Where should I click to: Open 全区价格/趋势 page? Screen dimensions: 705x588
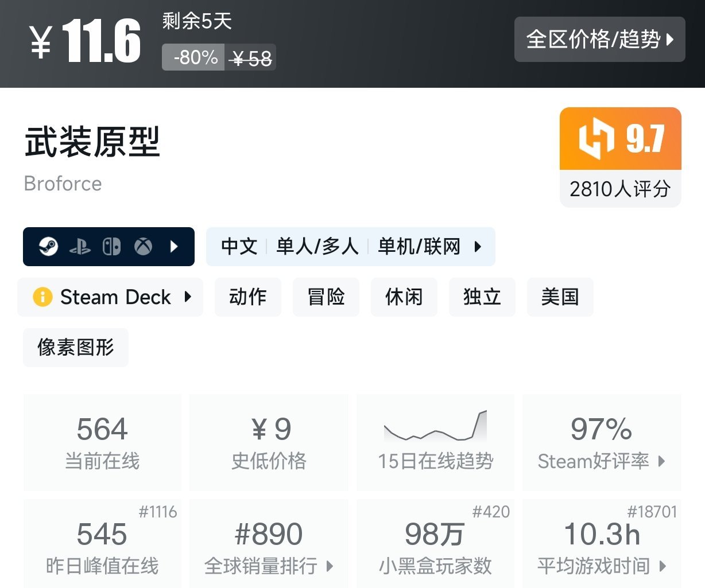pos(599,40)
